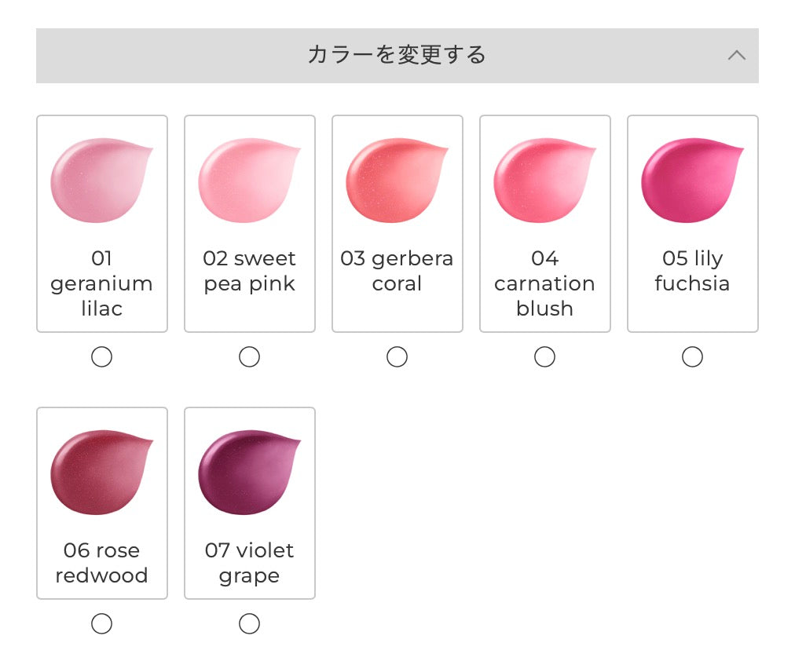795x672 pixels.
Task: Select the violet grape color swatch
Action: 247,472
